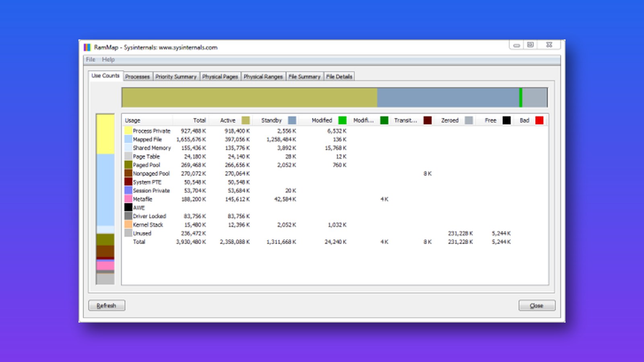Go to the File Summary tab
Viewport: 644px width, 362px height.
point(304,76)
